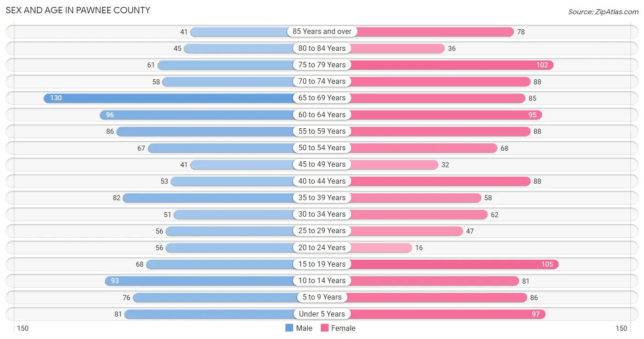Toggle the Female series legend label
The image size is (644, 339).
344,328
